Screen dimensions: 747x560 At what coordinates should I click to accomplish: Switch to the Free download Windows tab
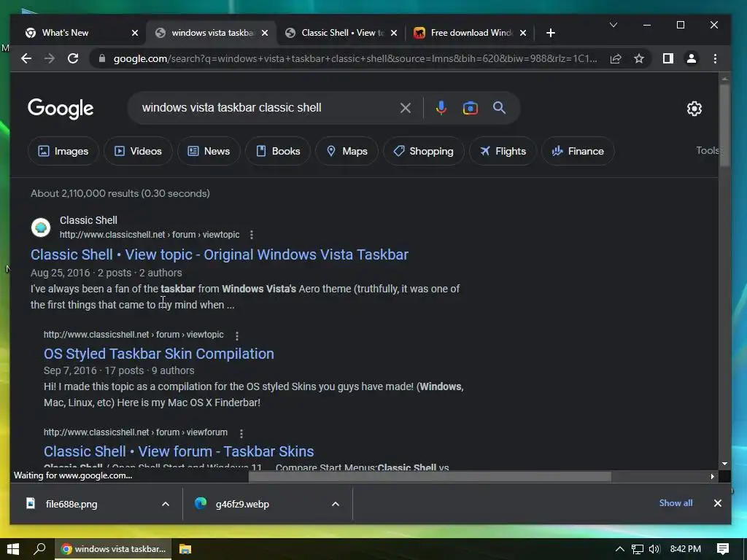(471, 33)
